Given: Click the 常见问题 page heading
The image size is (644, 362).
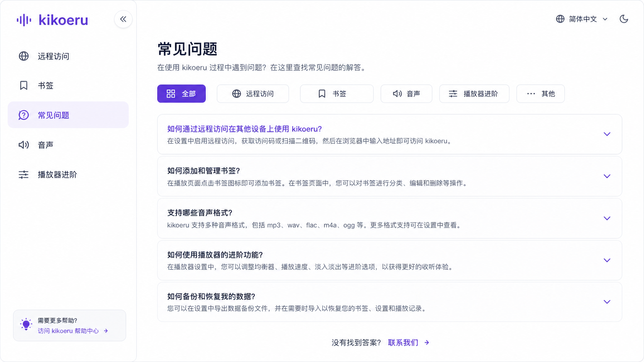Looking at the screenshot, I should click(x=187, y=49).
